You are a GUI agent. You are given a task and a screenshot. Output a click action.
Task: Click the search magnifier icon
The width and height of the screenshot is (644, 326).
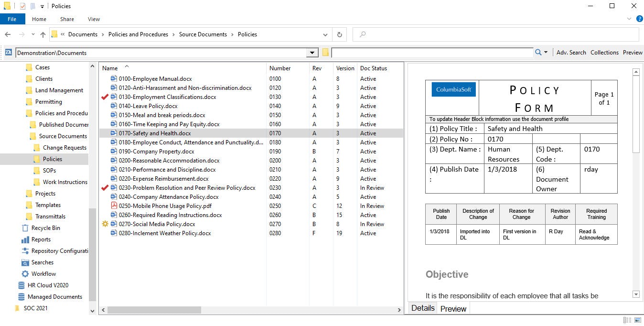(539, 52)
